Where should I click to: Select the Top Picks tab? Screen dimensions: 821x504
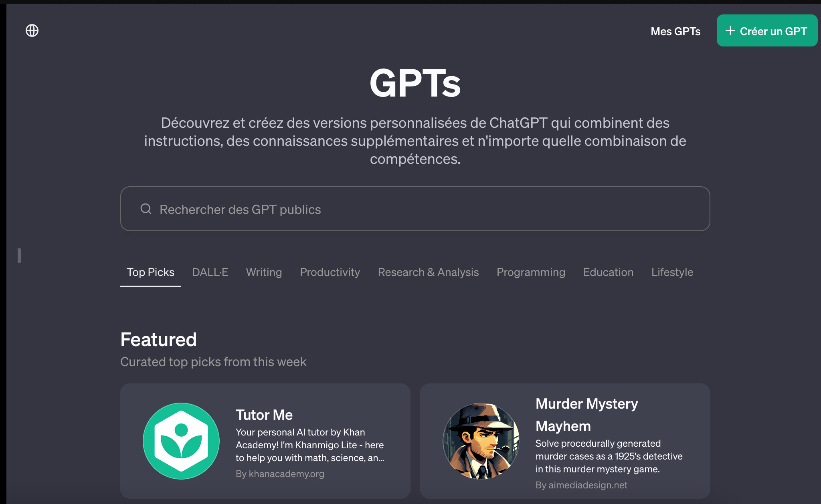[150, 272]
